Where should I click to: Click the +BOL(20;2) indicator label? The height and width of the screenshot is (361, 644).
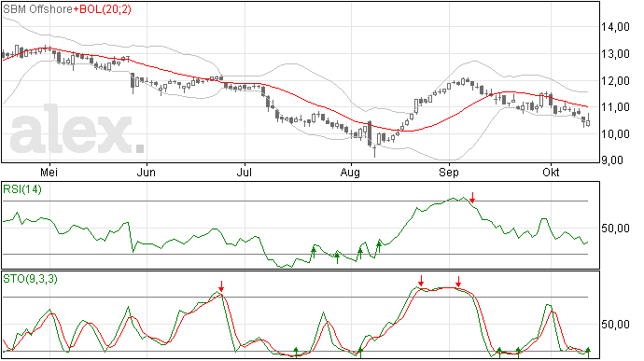[103, 9]
